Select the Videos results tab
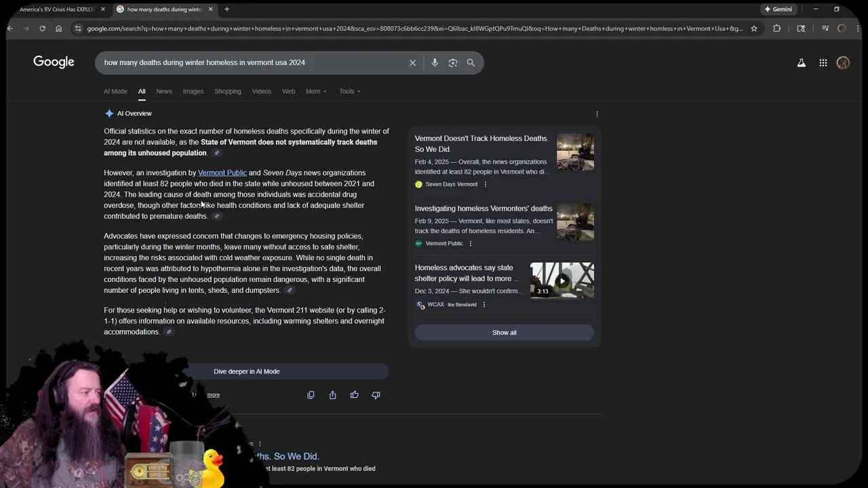 tap(262, 91)
